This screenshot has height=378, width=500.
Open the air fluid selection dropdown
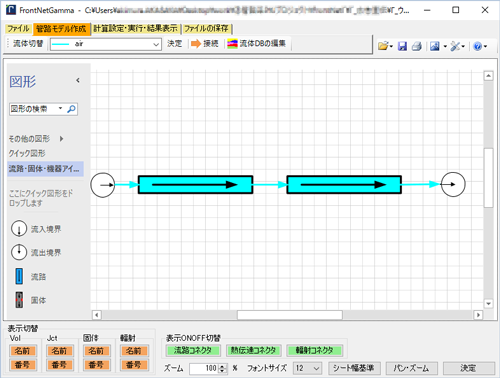[106, 44]
